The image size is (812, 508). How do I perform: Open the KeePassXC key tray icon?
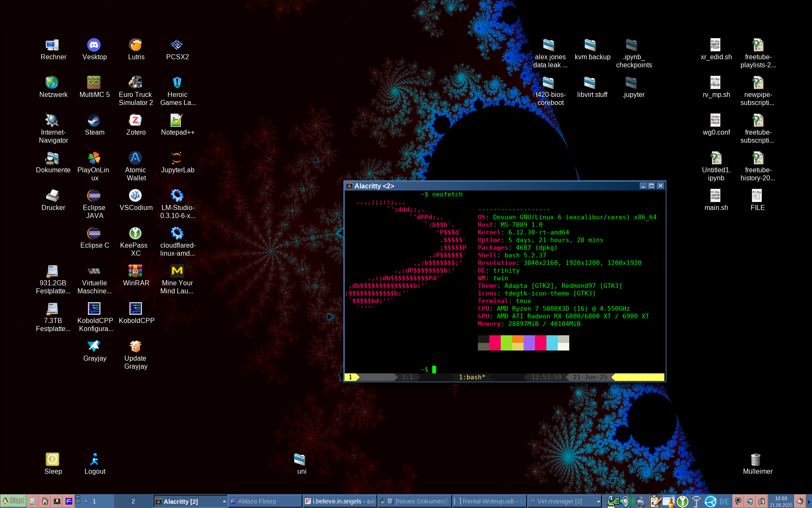pyautogui.click(x=682, y=501)
